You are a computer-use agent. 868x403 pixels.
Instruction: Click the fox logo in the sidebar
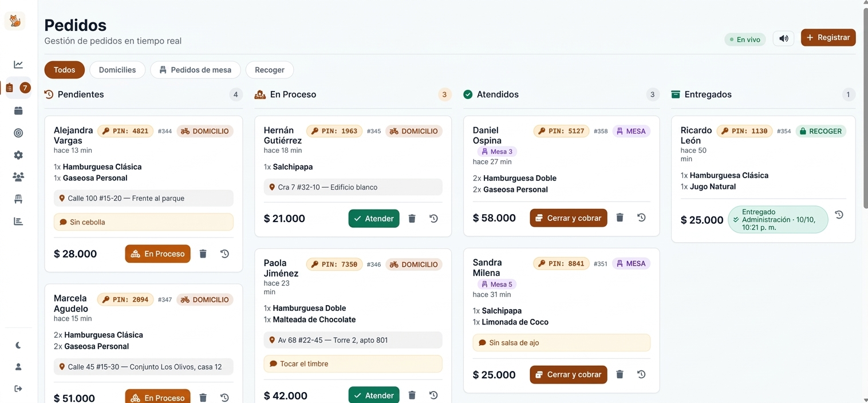15,21
